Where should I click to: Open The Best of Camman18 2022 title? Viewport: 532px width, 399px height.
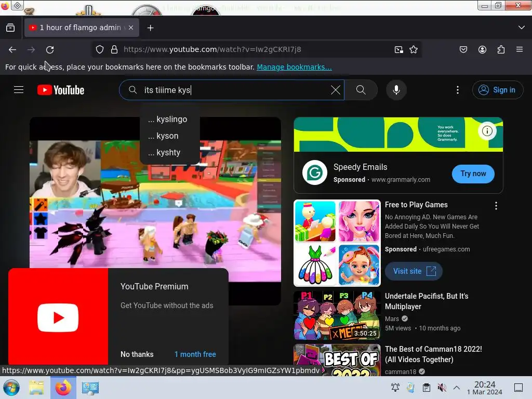tap(433, 354)
